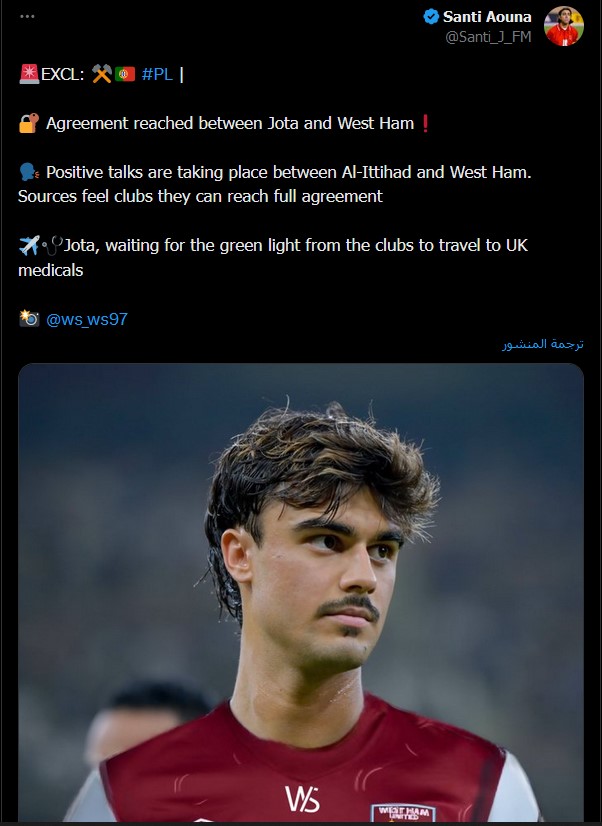Click the speaking head emoji
The image size is (602, 826).
(29, 172)
